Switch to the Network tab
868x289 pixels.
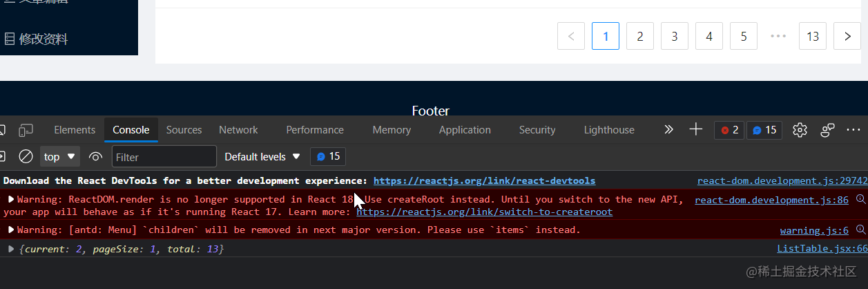(x=238, y=130)
